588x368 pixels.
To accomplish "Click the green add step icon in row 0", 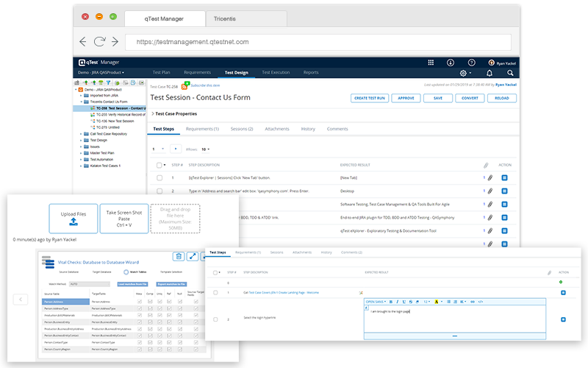I will (x=561, y=282).
